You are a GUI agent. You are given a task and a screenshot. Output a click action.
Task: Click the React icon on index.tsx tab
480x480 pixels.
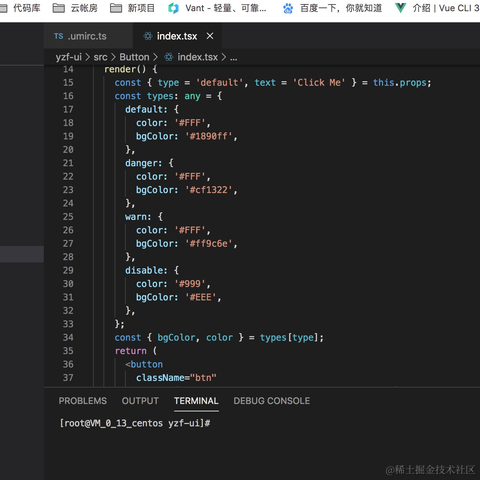148,36
